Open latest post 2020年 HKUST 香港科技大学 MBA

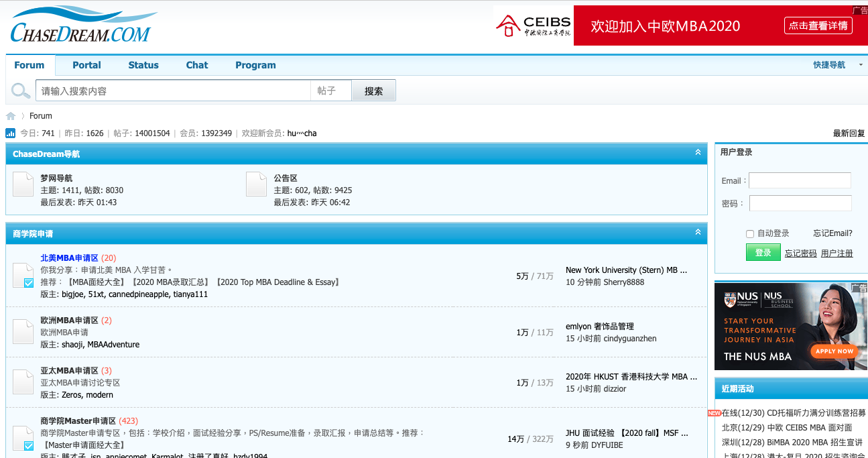pyautogui.click(x=631, y=377)
